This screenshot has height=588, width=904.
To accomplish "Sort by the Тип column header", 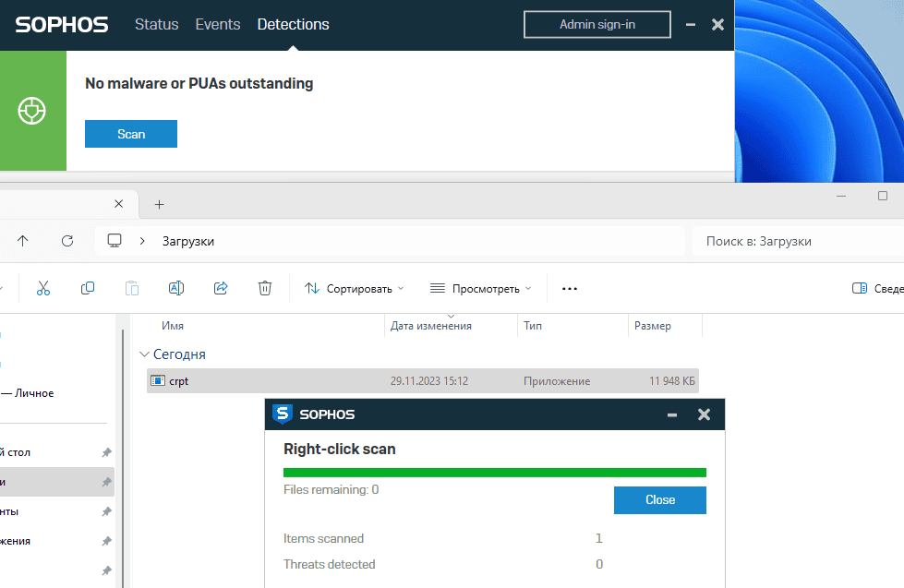I will click(x=533, y=326).
